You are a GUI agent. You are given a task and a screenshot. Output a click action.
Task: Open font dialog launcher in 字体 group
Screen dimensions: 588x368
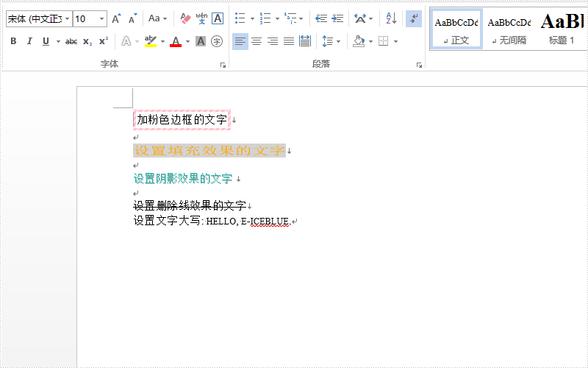click(x=223, y=66)
